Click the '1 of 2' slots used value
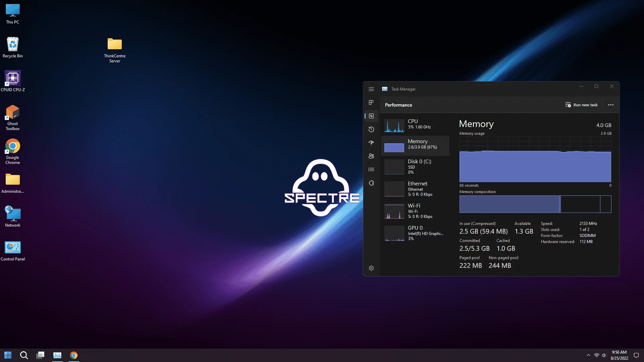This screenshot has height=362, width=644. (x=584, y=230)
